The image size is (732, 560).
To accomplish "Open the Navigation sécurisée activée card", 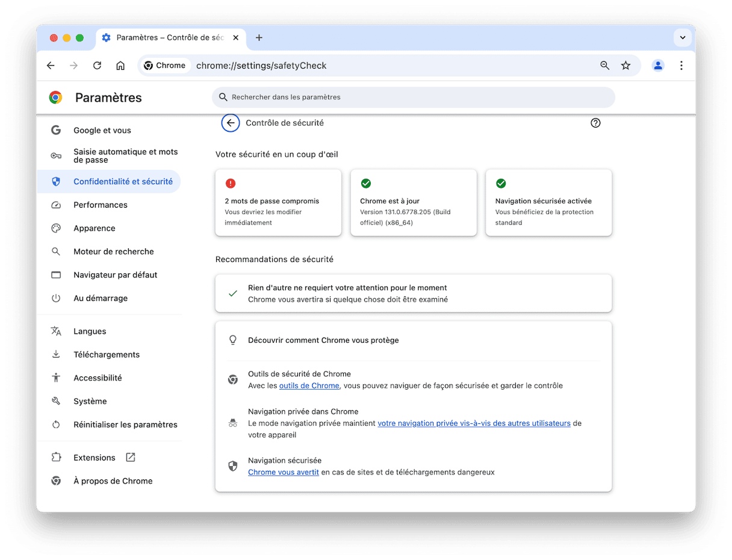I will pyautogui.click(x=549, y=202).
